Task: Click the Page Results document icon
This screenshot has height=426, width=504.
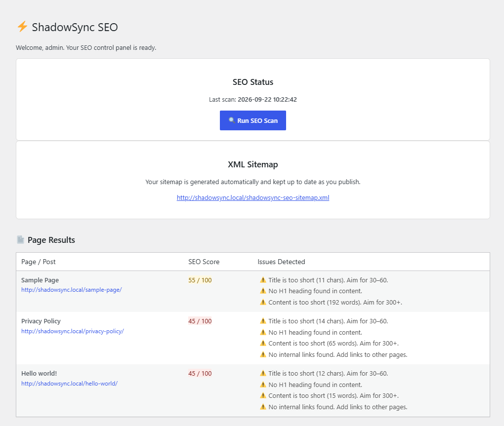Action: coord(21,240)
